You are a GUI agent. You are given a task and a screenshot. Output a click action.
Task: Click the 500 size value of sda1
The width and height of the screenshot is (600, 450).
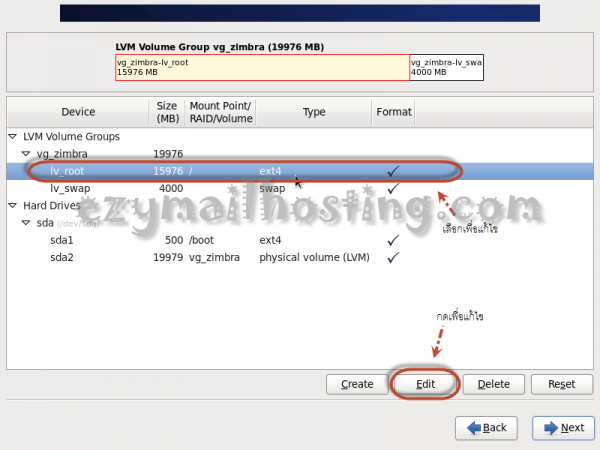coord(174,240)
